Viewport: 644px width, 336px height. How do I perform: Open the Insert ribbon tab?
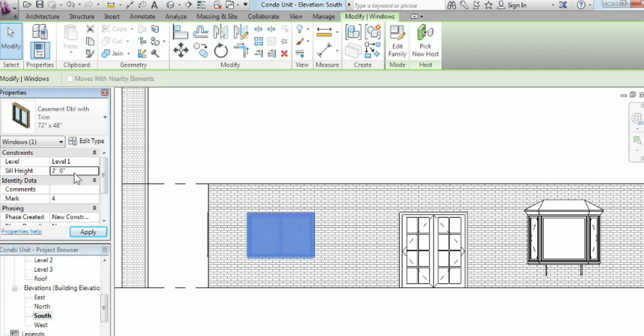112,16
